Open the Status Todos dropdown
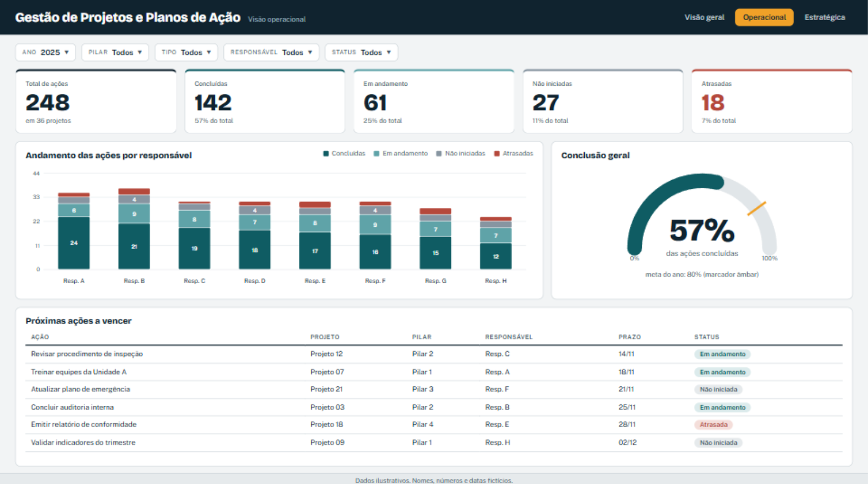This screenshot has height=484, width=868. click(x=361, y=52)
